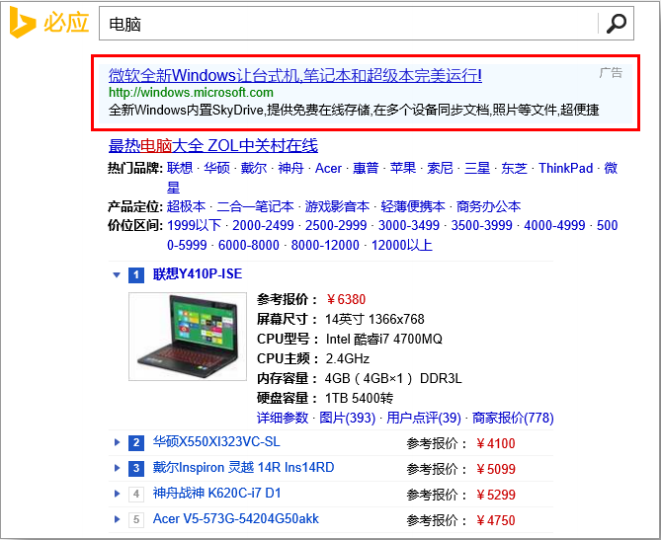This screenshot has width=661, height=540.
Task: Collapse the 联想Y410P-ISE entry arrow
Action: click(x=117, y=275)
